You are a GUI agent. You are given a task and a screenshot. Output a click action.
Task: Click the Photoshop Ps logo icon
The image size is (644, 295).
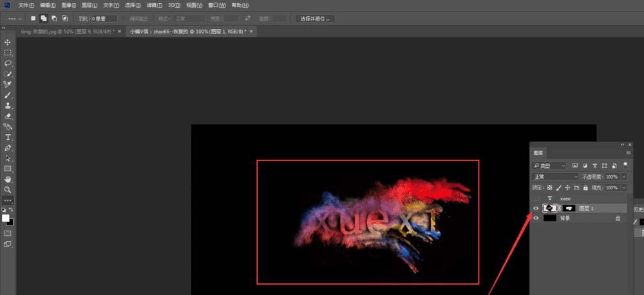[7, 5]
